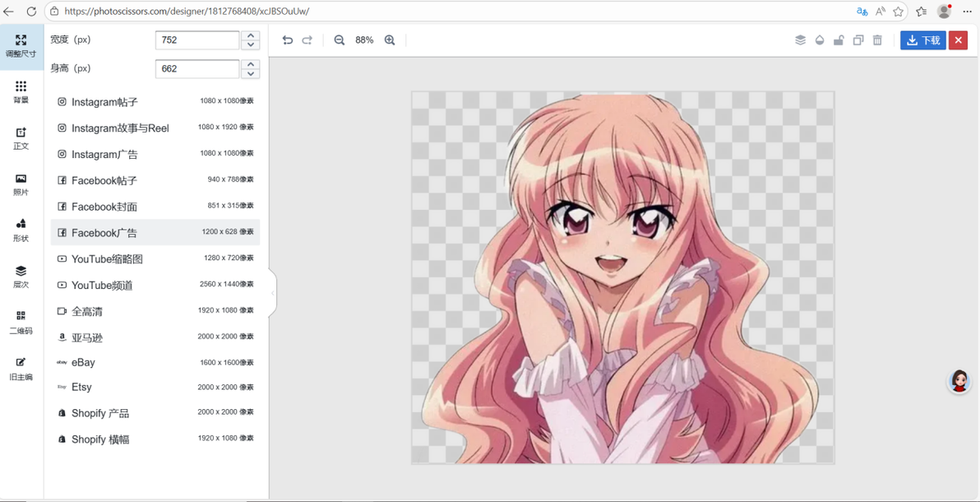This screenshot has height=502, width=980.
Task: Add page to favorites with the star
Action: click(x=898, y=12)
